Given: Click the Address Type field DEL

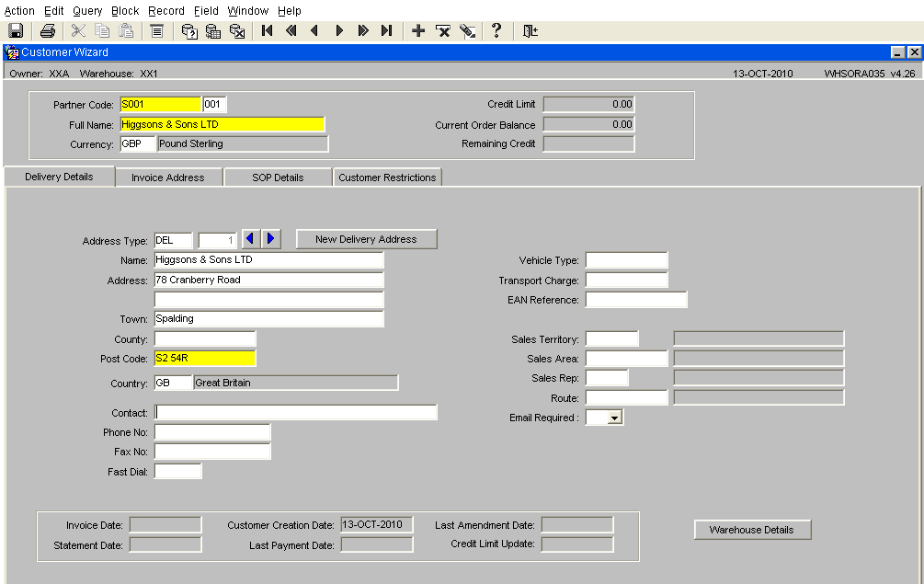Looking at the screenshot, I should [173, 240].
